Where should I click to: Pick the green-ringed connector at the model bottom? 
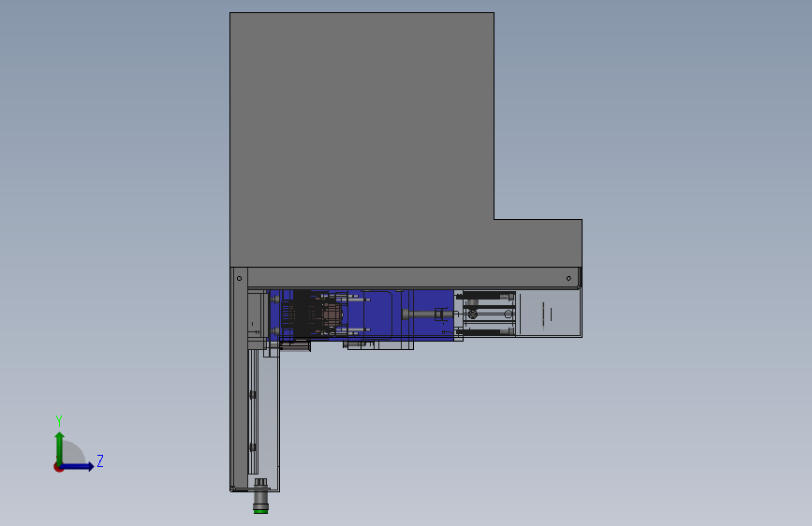[260, 496]
